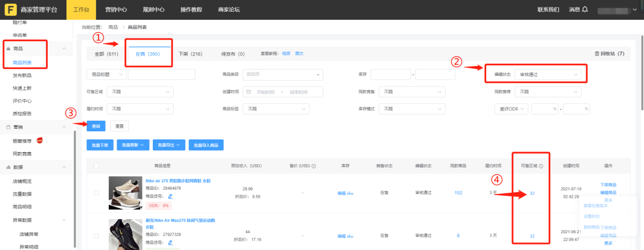Click the info icon beside 售价 (USD)
The width and height of the screenshot is (644, 250).
[x=314, y=166]
